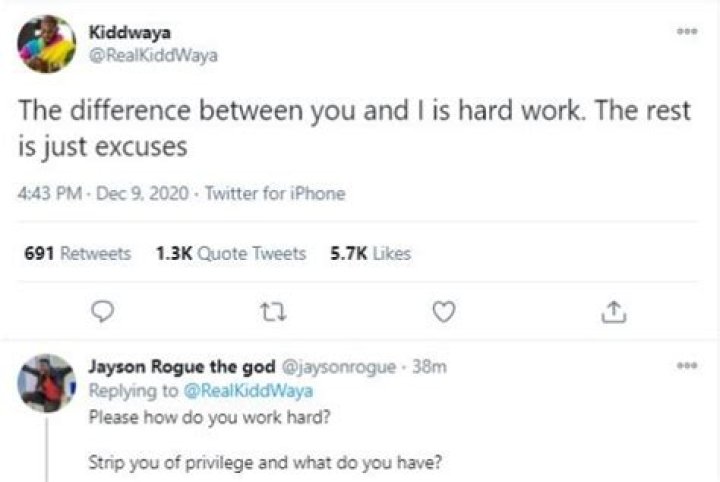Expand the three-dot menu on Jayson Rogue's reply

(x=686, y=367)
